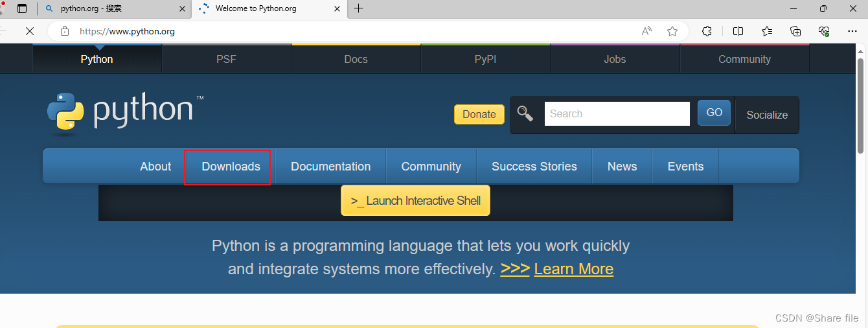Follow the Learn More link
868x328 pixels.
(573, 268)
